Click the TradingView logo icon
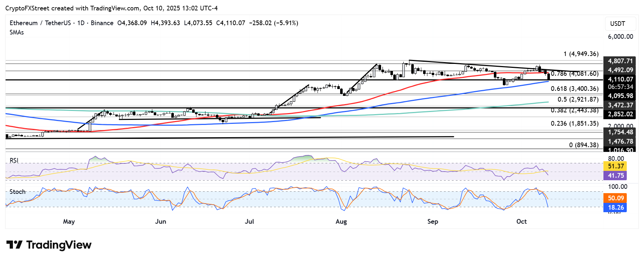The height and width of the screenshot is (261, 644). click(x=14, y=245)
